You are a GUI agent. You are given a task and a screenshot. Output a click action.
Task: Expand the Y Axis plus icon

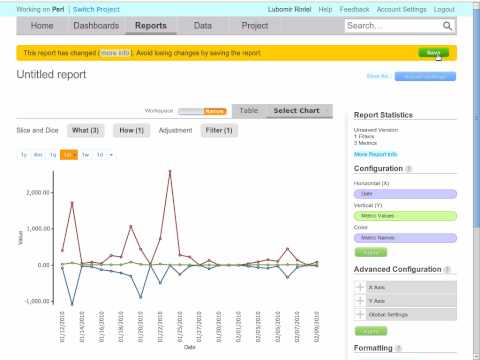coord(360,301)
